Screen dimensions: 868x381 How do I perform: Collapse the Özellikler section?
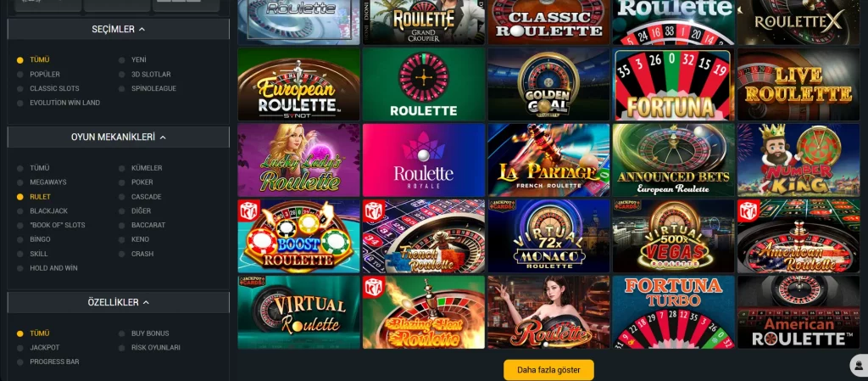tap(119, 302)
